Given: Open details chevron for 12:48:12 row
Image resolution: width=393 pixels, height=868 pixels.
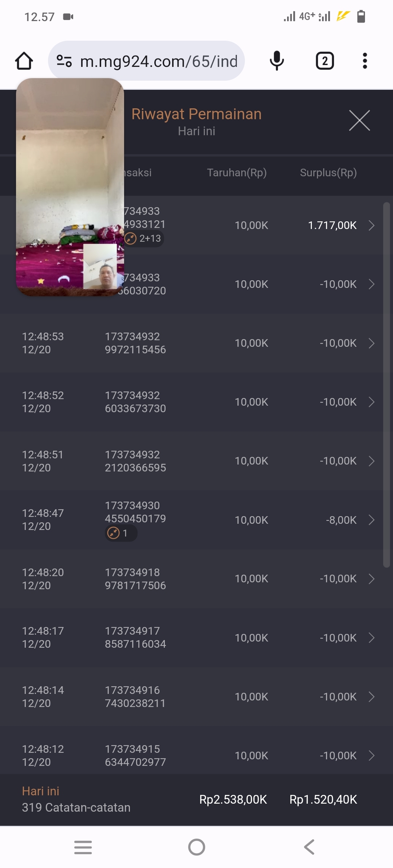Looking at the screenshot, I should 371,756.
